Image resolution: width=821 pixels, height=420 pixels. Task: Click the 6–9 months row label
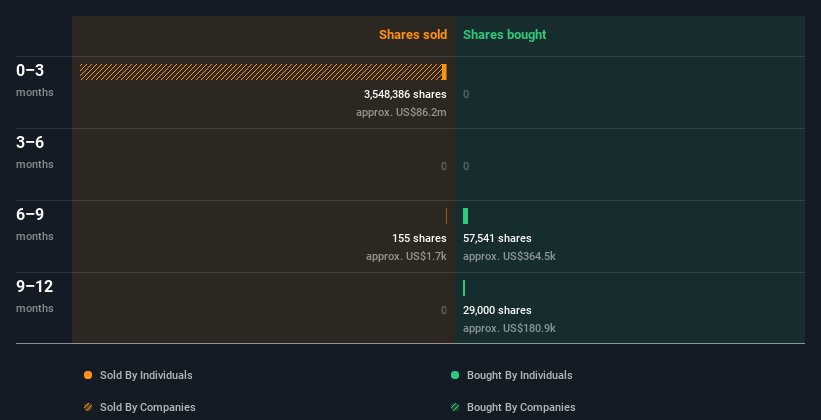point(35,224)
